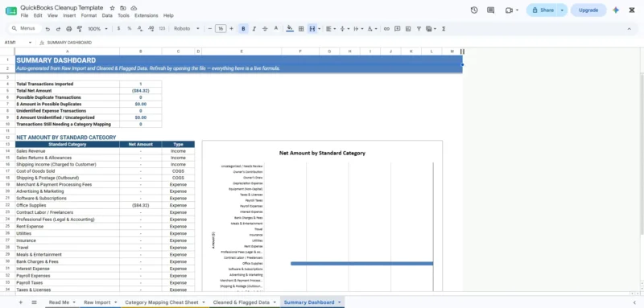Open Gemini assistant sparkle icon
Screen dimensions: 644x308
click(616, 10)
